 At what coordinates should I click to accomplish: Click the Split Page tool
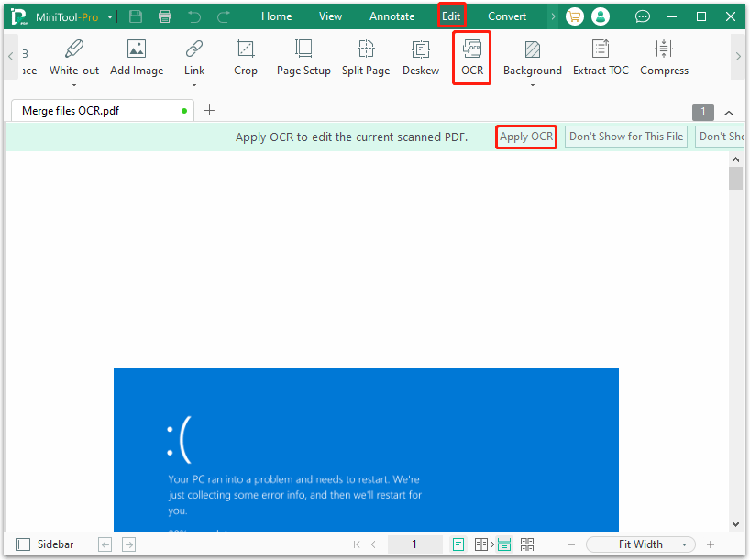[x=366, y=59]
